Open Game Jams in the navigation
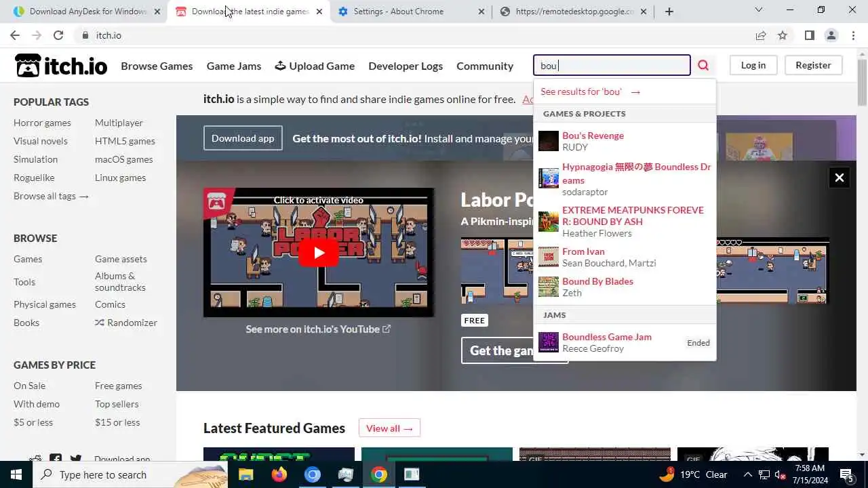Viewport: 868px width, 488px height. 234,66
